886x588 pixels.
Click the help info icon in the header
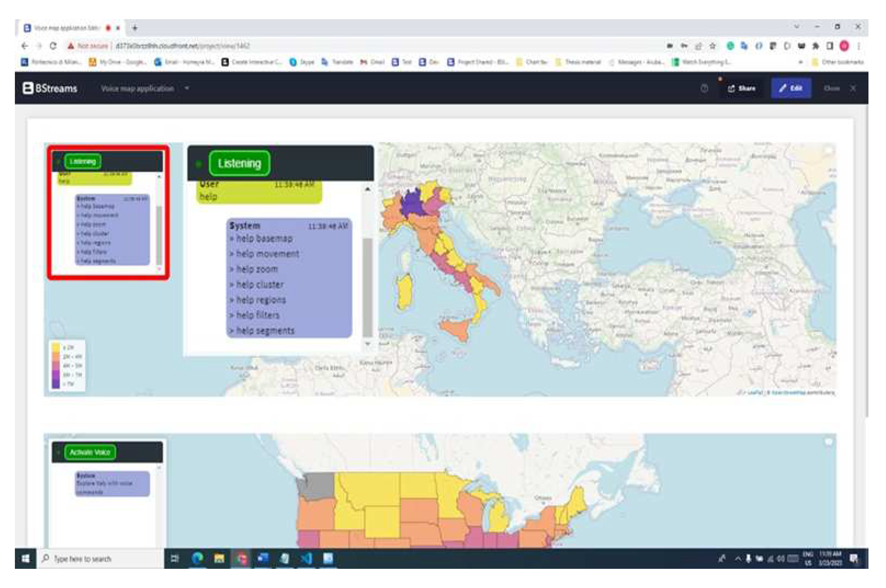coord(704,89)
